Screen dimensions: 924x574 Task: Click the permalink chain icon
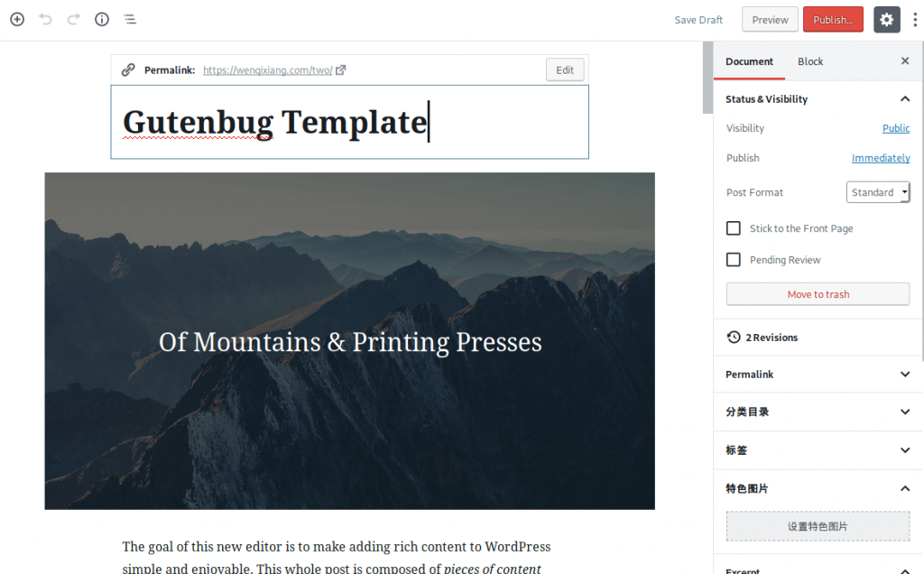click(128, 70)
